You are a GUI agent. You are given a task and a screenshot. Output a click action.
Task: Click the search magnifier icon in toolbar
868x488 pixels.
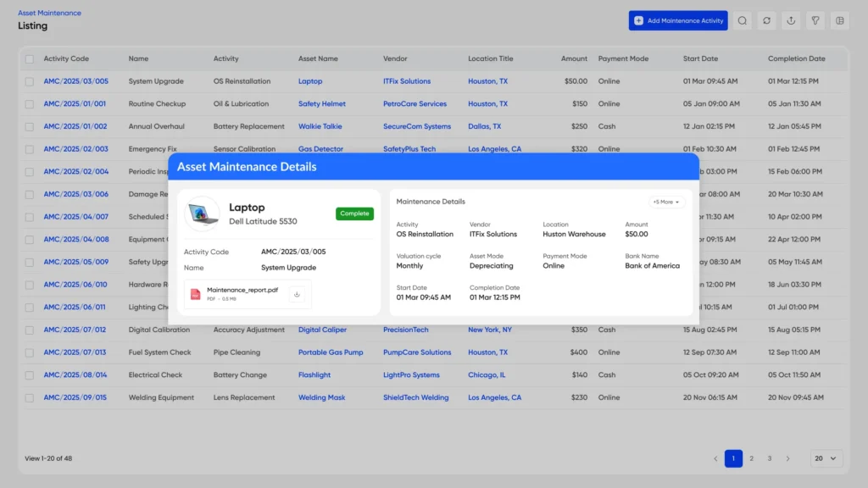click(x=743, y=20)
